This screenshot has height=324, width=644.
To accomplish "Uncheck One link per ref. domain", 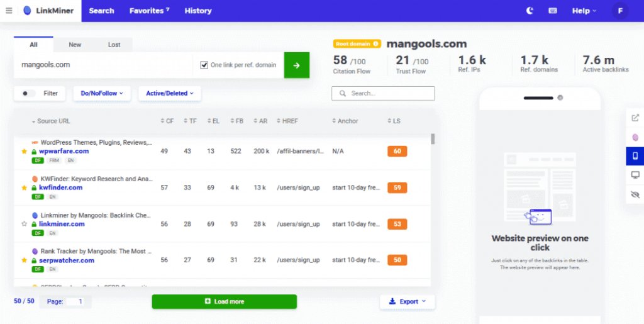I will point(204,65).
